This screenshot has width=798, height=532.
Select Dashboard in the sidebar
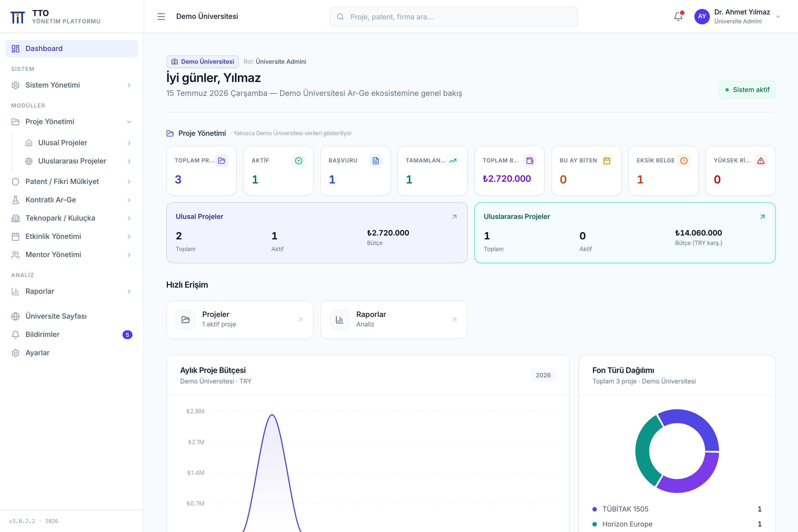(71, 48)
